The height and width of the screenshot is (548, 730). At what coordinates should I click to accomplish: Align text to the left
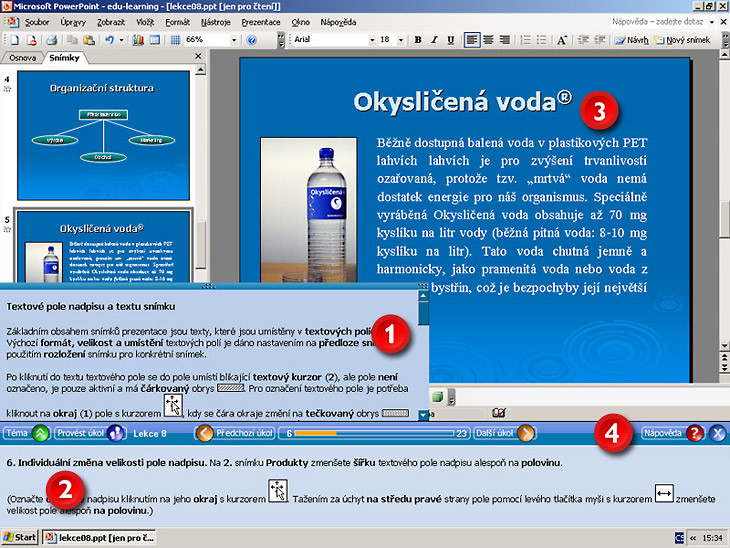pyautogui.click(x=472, y=40)
